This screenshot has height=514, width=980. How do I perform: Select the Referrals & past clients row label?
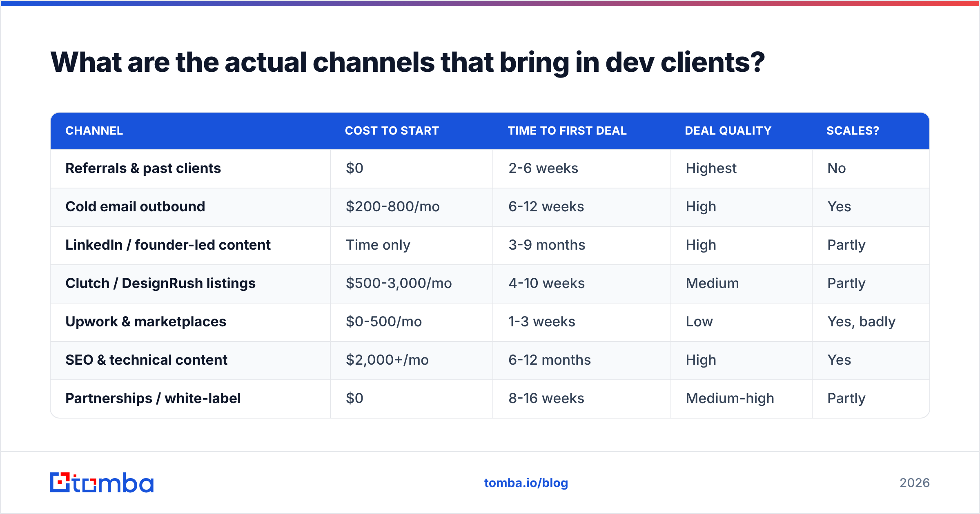143,168
